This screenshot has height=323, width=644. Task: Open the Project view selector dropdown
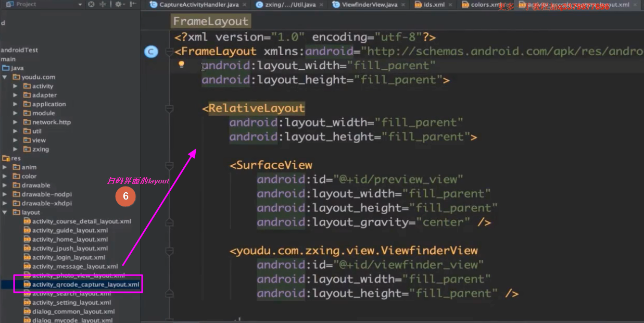[80, 4]
